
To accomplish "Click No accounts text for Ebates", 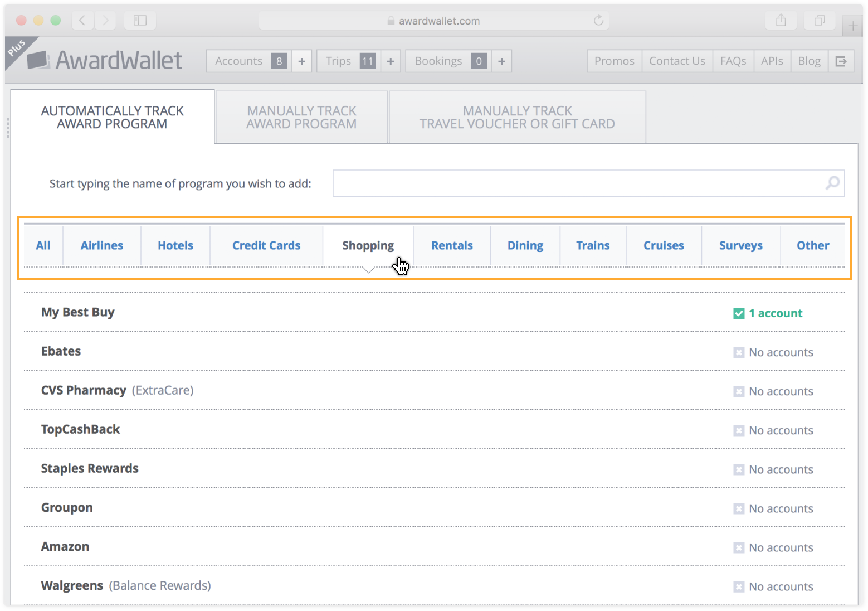I will pyautogui.click(x=781, y=352).
